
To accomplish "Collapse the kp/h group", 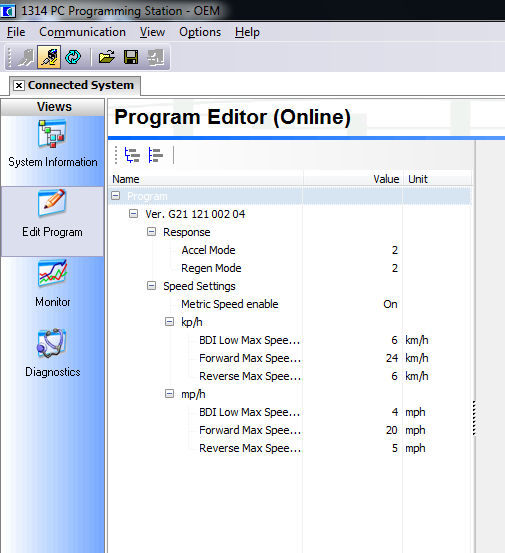I will click(x=169, y=322).
